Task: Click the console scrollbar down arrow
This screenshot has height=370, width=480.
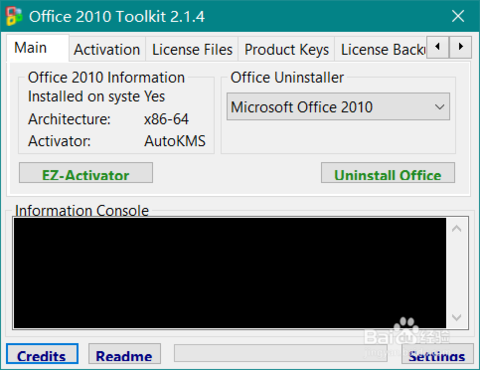Action: pos(457,317)
